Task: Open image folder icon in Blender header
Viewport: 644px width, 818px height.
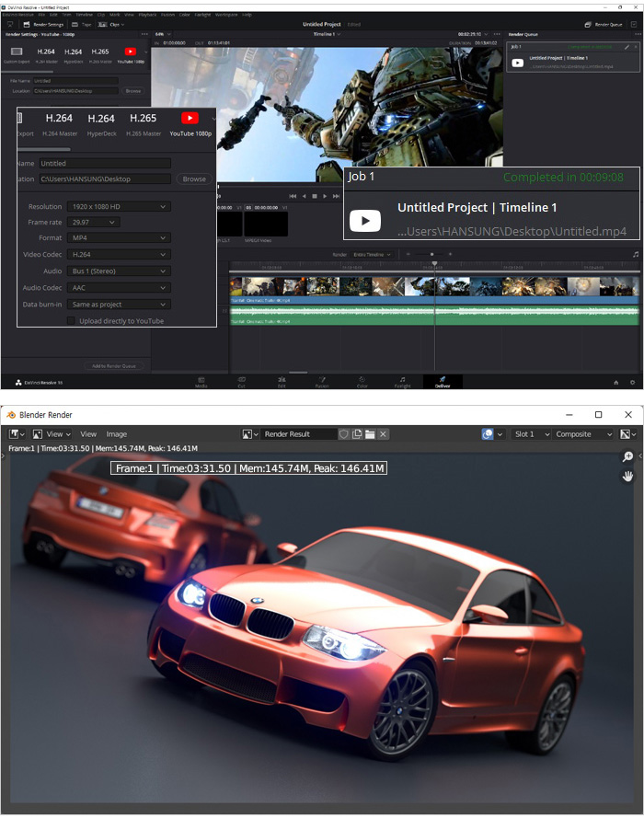Action: (370, 434)
